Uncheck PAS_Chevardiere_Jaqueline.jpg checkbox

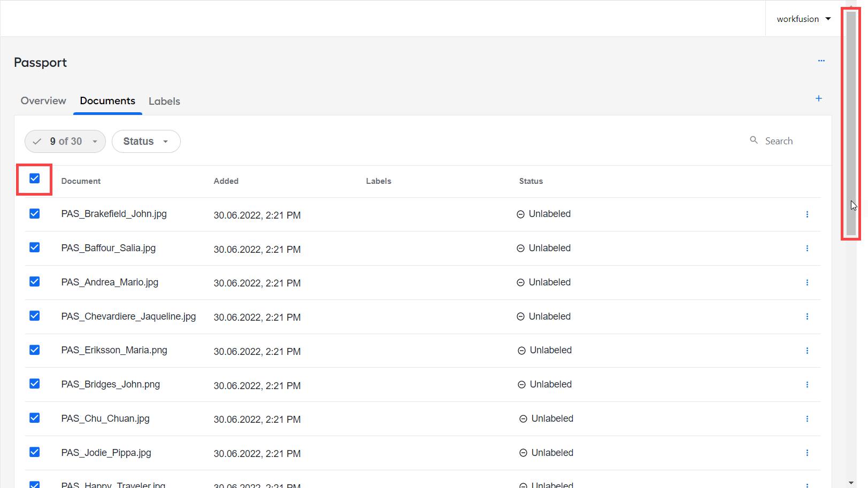34,316
